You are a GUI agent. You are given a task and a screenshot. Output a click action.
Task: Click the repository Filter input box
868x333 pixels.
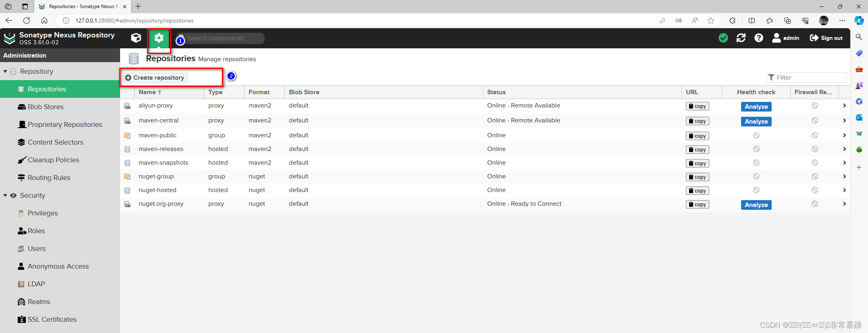coord(806,77)
